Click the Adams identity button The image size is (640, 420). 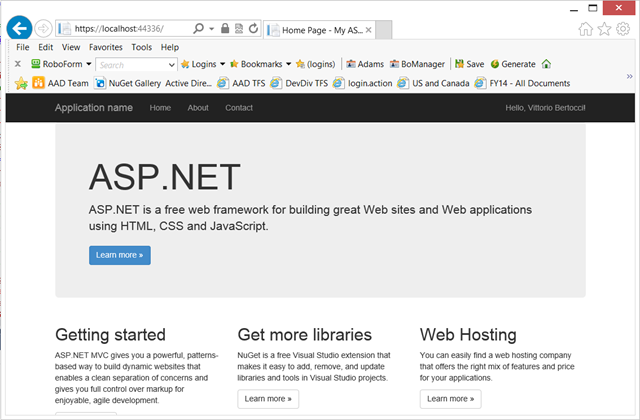pyautogui.click(x=365, y=64)
